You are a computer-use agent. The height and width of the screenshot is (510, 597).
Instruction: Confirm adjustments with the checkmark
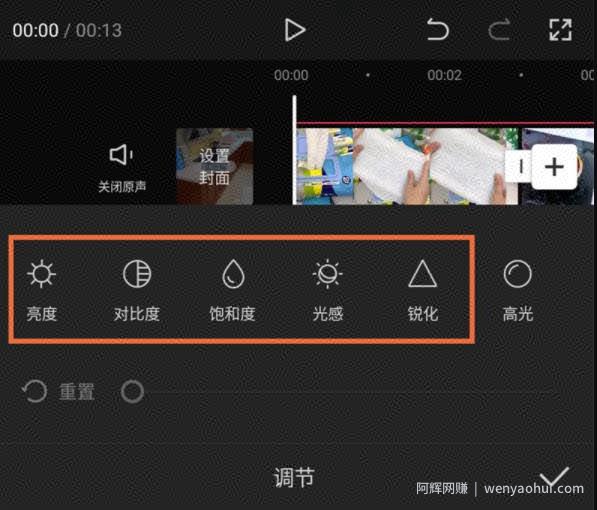[554, 476]
